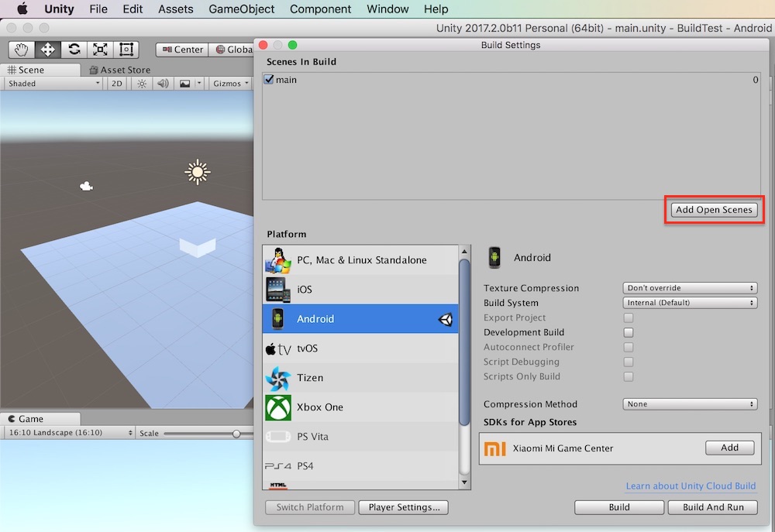
Task: Toggle the Script Debugging checkbox
Action: (629, 362)
